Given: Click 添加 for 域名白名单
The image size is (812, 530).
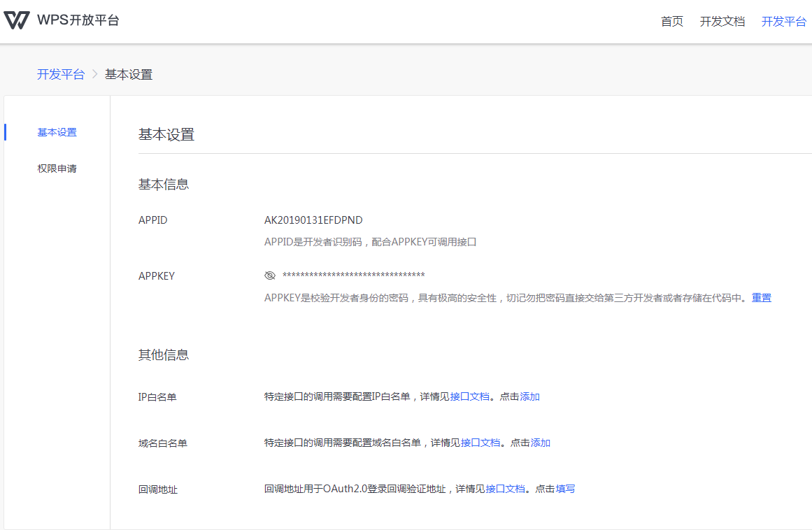Looking at the screenshot, I should (x=541, y=443).
